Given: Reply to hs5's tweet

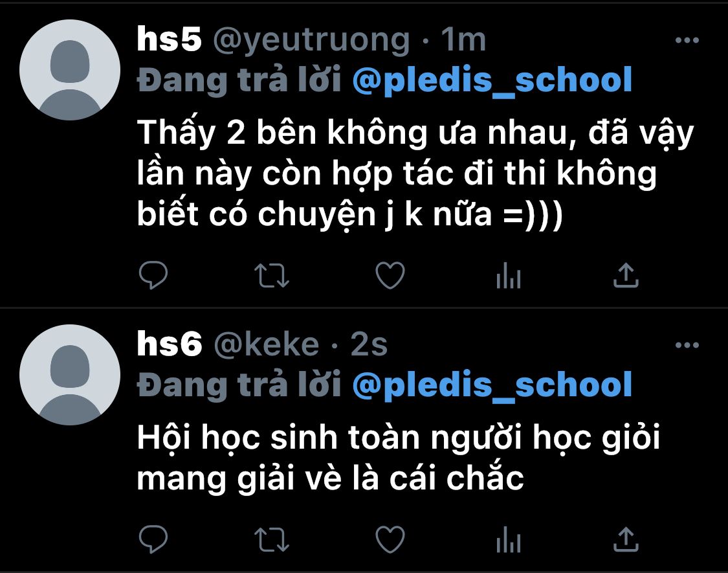Looking at the screenshot, I should tap(153, 275).
